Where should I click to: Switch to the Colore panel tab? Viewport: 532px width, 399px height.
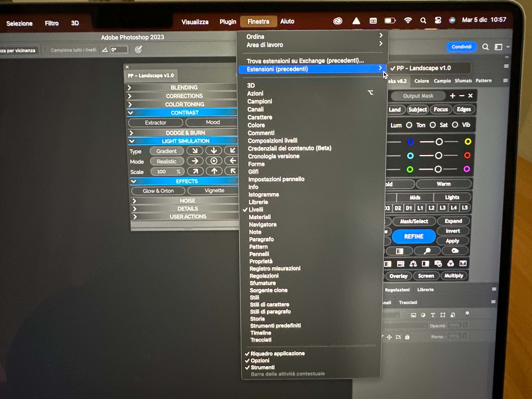421,81
